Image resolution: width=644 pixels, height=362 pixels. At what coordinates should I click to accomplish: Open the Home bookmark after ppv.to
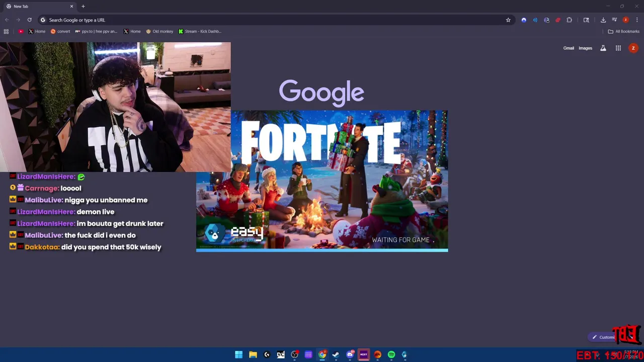pos(132,31)
